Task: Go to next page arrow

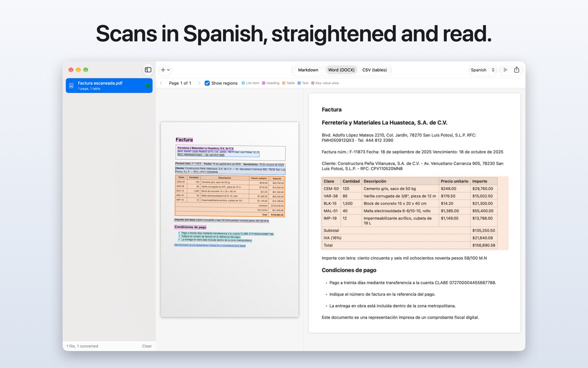Action: click(199, 83)
